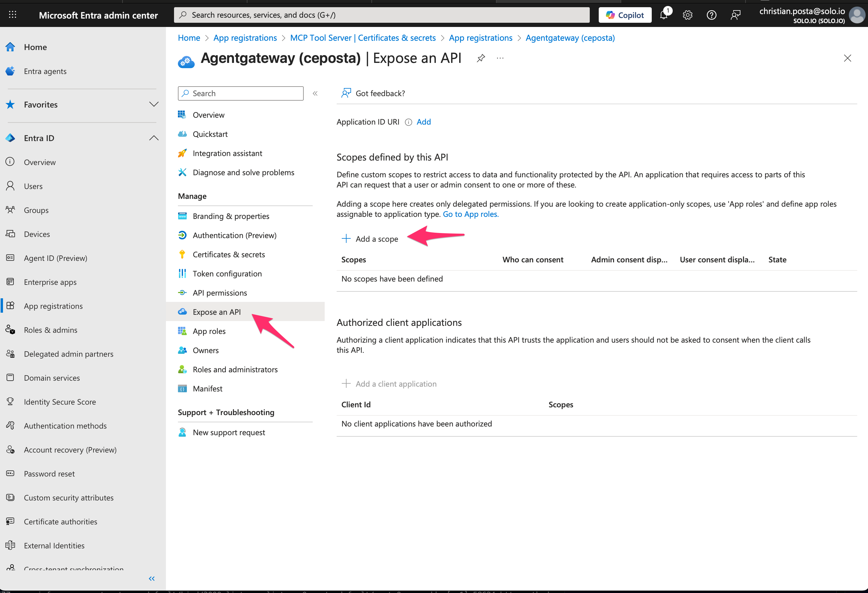Collapse the Entra ID section

(154, 138)
